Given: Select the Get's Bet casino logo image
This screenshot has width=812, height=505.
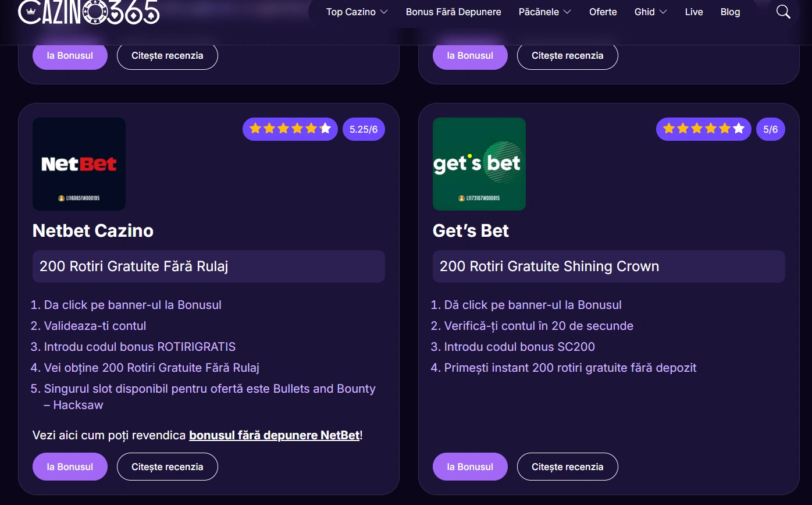Looking at the screenshot, I should [x=479, y=163].
